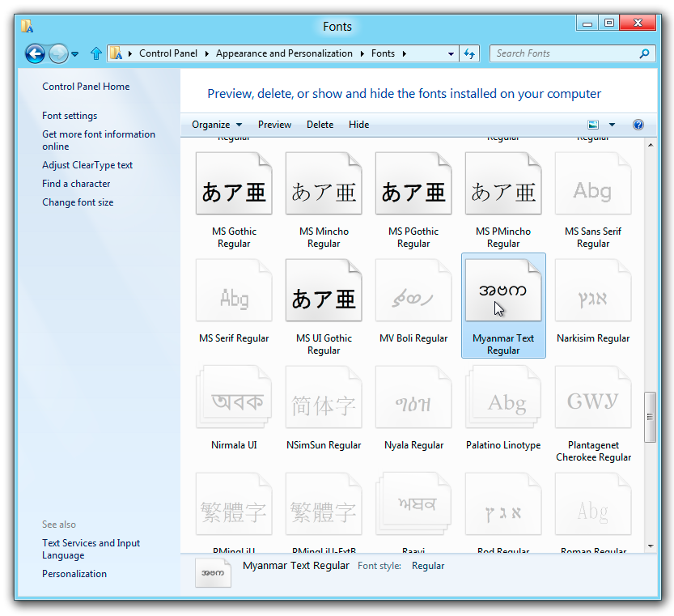This screenshot has height=616, width=674.
Task: Select the Rod Regular font icon
Action: click(503, 504)
